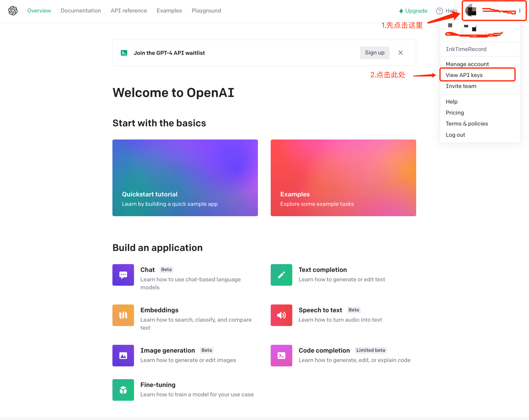Open the Speech to text speaker icon

click(x=281, y=315)
